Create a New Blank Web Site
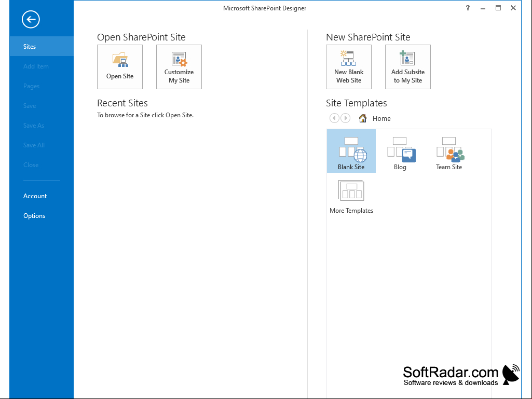The image size is (532, 399). (x=348, y=67)
